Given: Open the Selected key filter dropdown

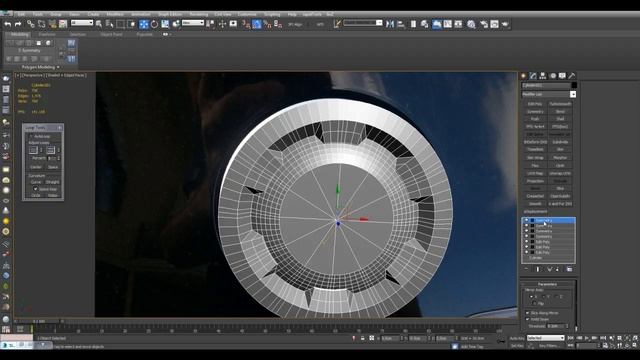Looking at the screenshot, I should click(x=545, y=338).
